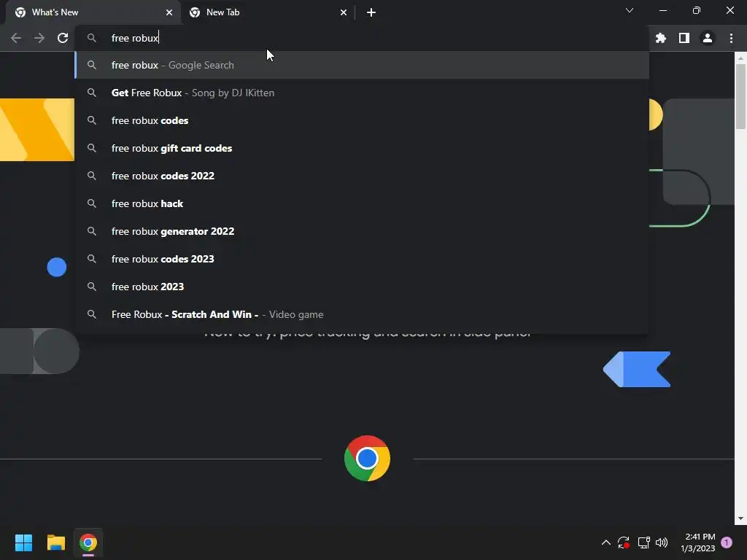Click the search icon beside 'free robux hack'
This screenshot has width=747, height=560.
pyautogui.click(x=92, y=203)
